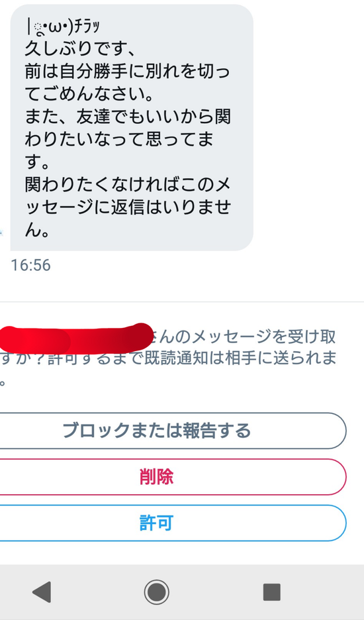364x620 pixels.
Task: Tap the red scribbled-out sender name
Action: 75,338
